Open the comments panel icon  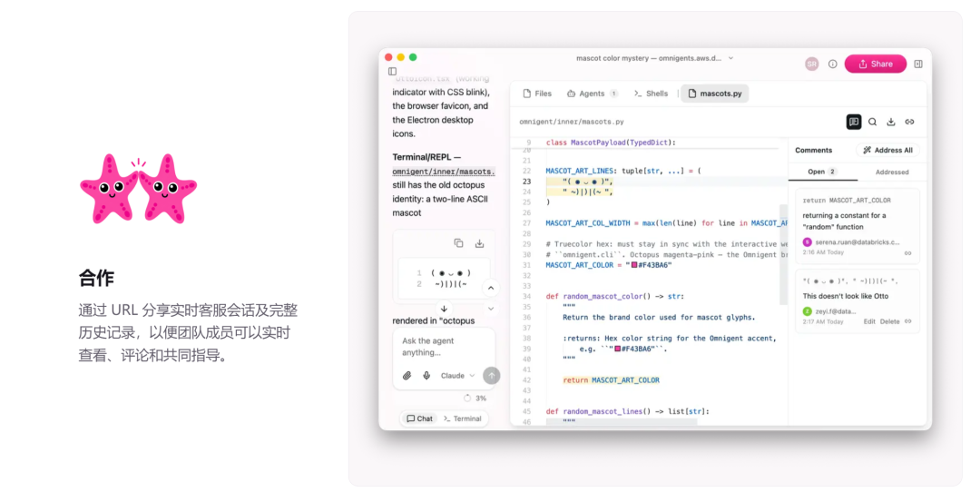854,122
